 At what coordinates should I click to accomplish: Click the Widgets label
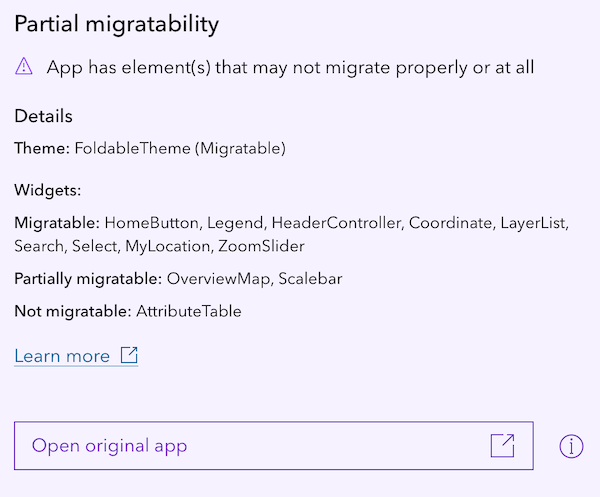[x=48, y=190]
